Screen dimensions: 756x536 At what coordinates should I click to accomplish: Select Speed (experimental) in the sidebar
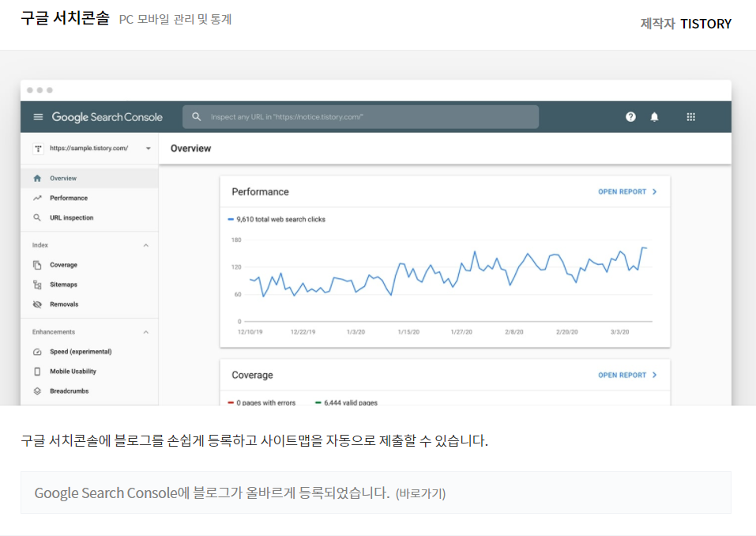click(x=89, y=352)
